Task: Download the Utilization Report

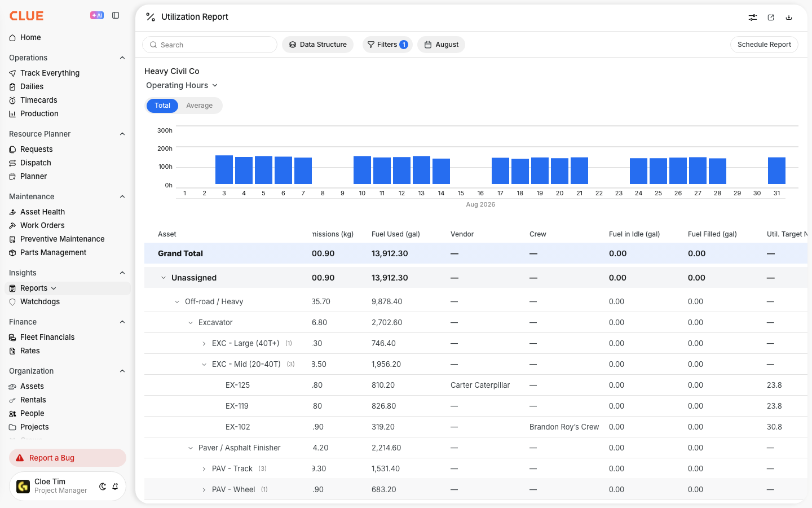Action: (789, 17)
